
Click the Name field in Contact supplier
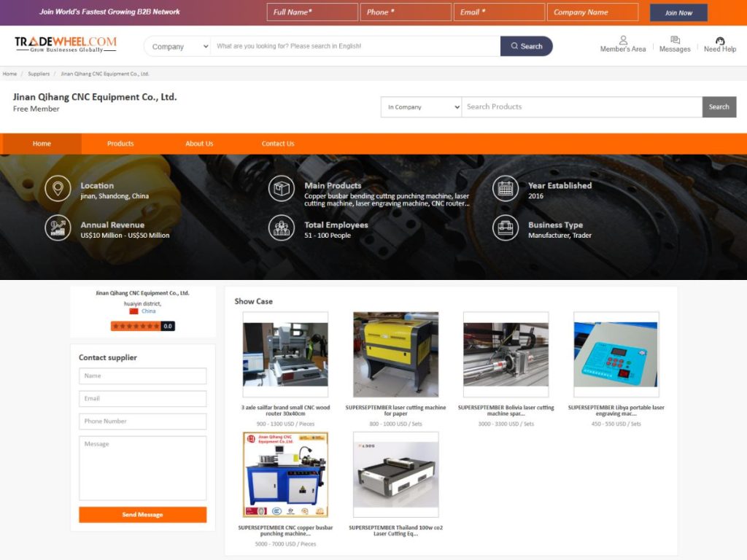coord(142,376)
